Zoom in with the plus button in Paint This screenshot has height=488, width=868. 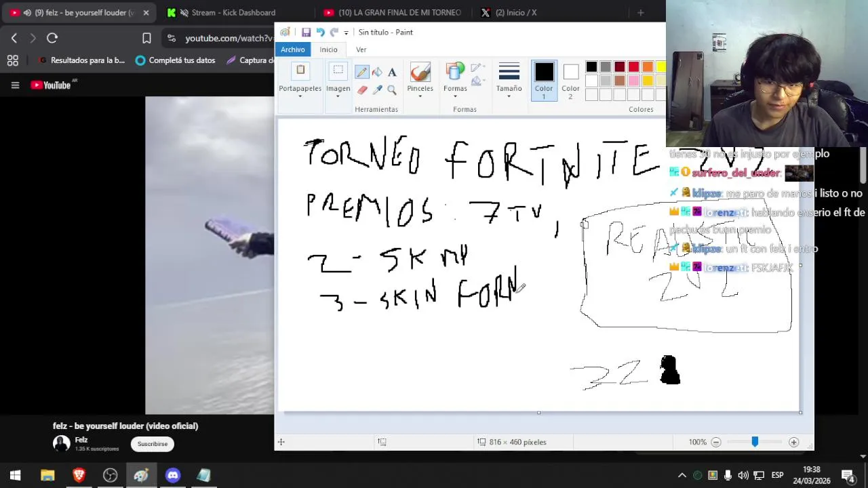pyautogui.click(x=793, y=442)
